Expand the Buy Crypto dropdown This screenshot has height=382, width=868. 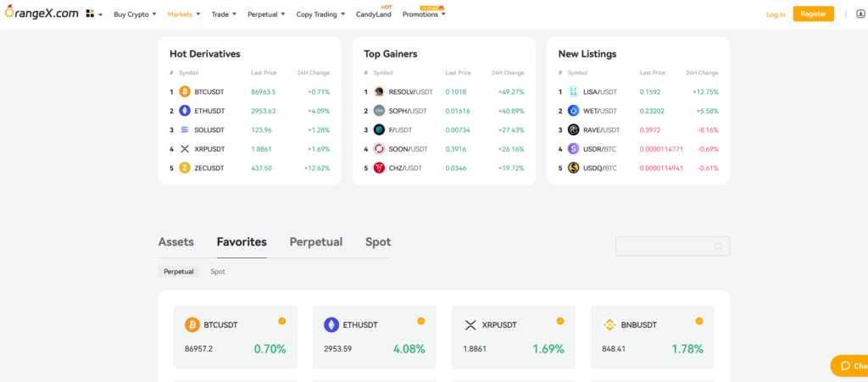pyautogui.click(x=135, y=14)
